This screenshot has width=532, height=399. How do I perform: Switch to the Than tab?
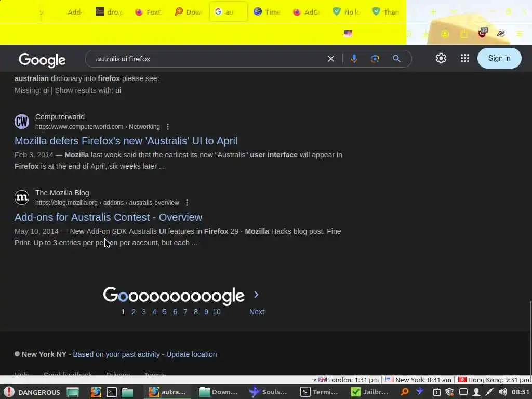click(x=386, y=12)
